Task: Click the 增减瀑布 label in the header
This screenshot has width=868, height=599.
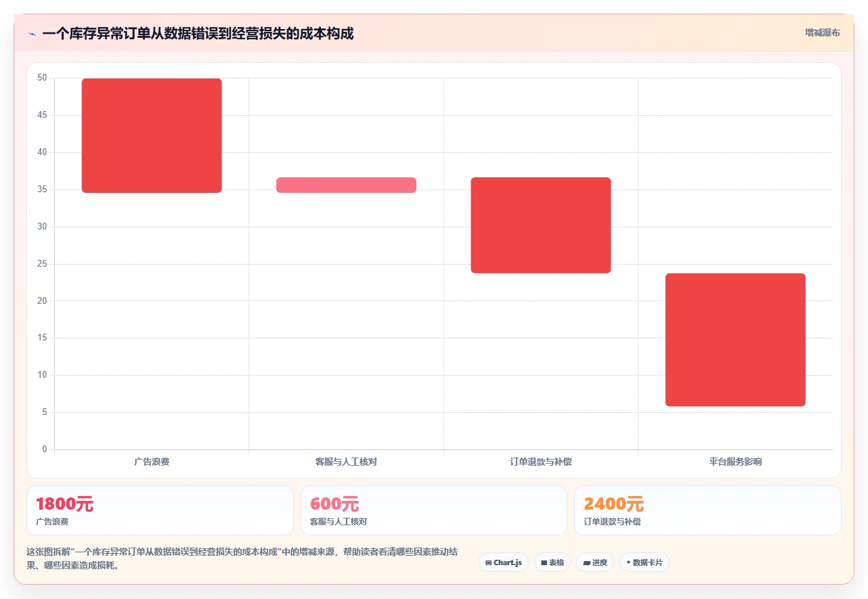Action: point(823,32)
